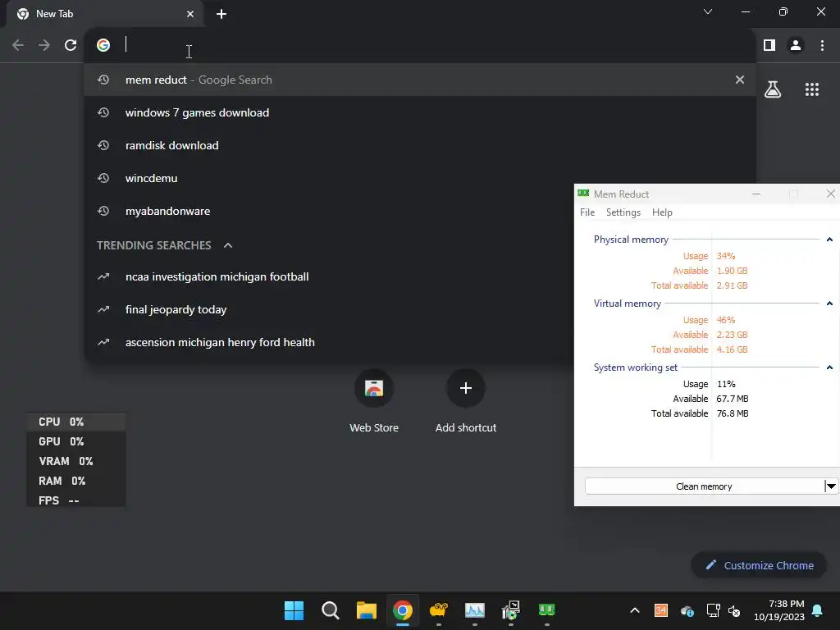The image size is (840, 630).
Task: Minimize the Mem Reduct window
Action: 756,194
